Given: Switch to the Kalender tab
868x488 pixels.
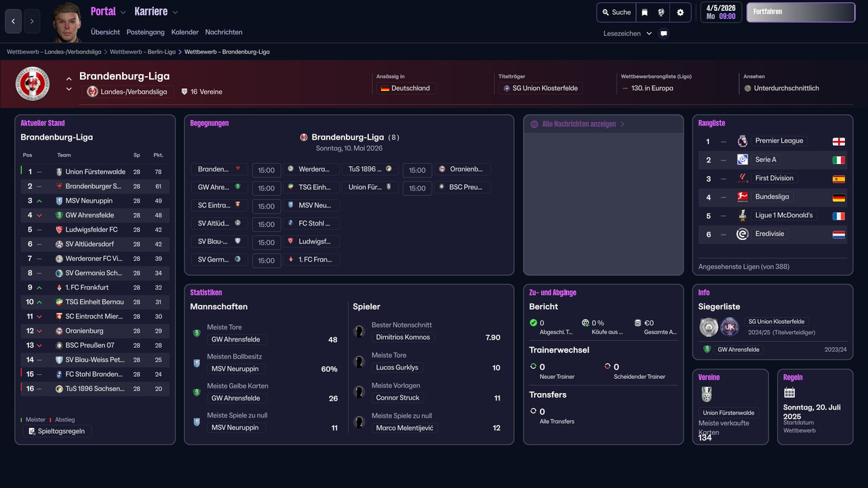Looking at the screenshot, I should tap(184, 32).
